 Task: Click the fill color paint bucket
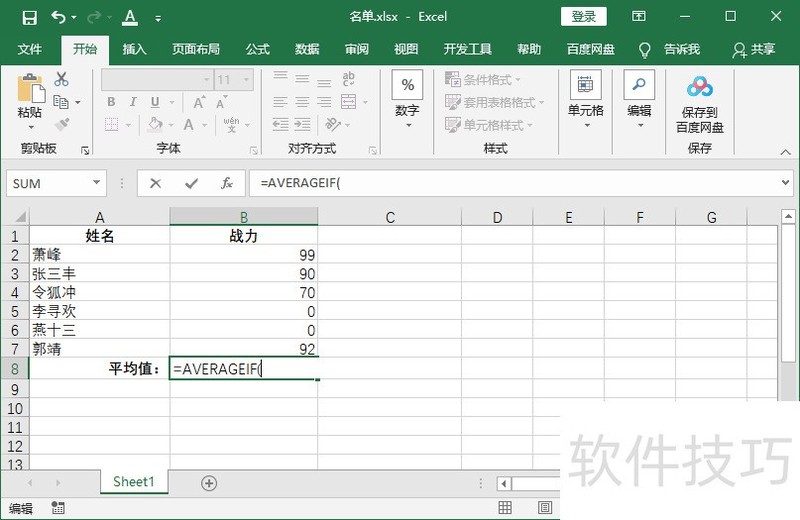point(155,125)
